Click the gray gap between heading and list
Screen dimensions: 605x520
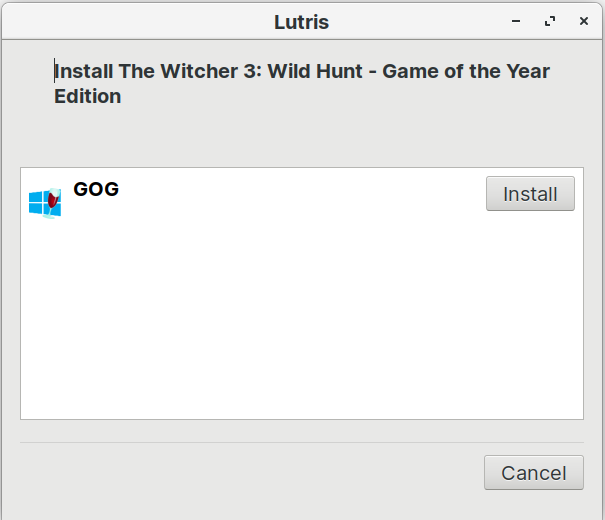point(300,138)
